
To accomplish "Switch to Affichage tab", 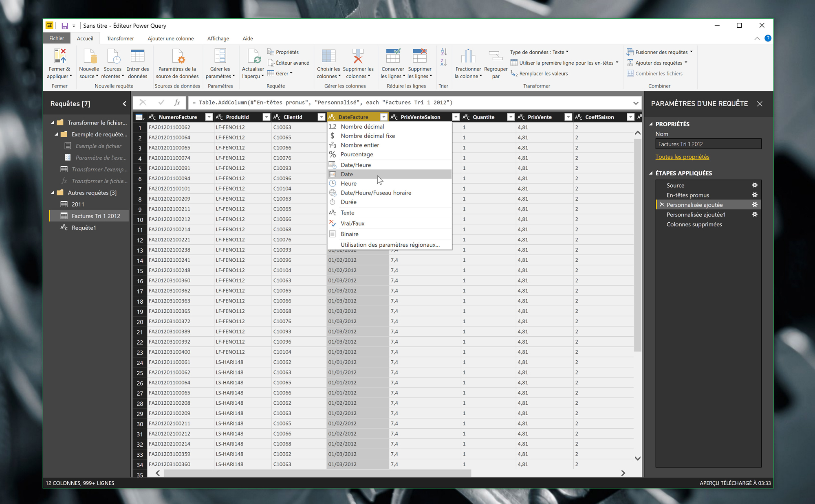I will point(218,39).
